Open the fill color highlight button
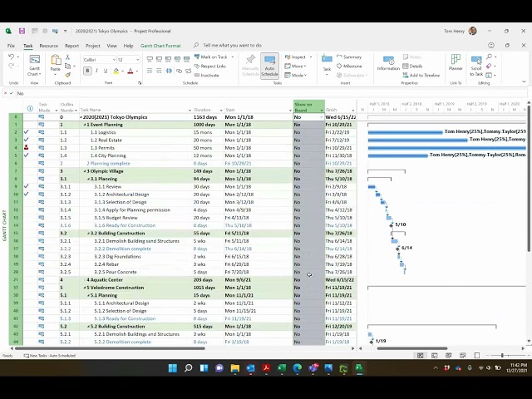The image size is (532, 399). point(116,71)
